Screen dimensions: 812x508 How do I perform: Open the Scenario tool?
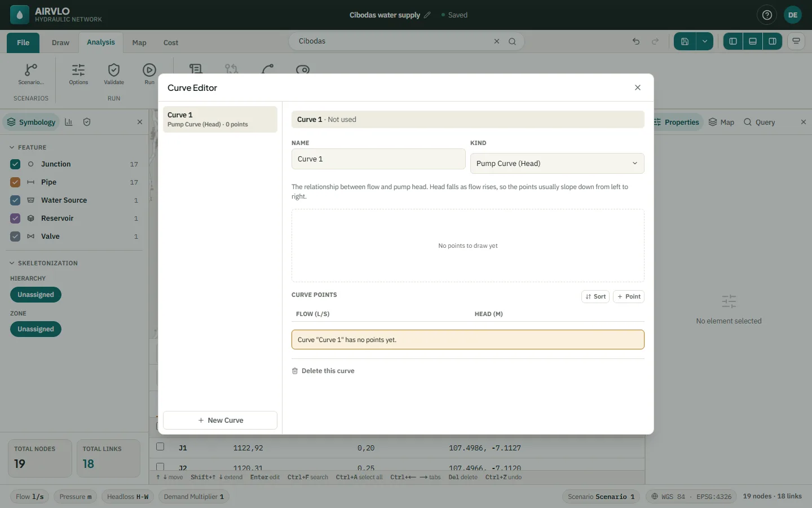[31, 74]
